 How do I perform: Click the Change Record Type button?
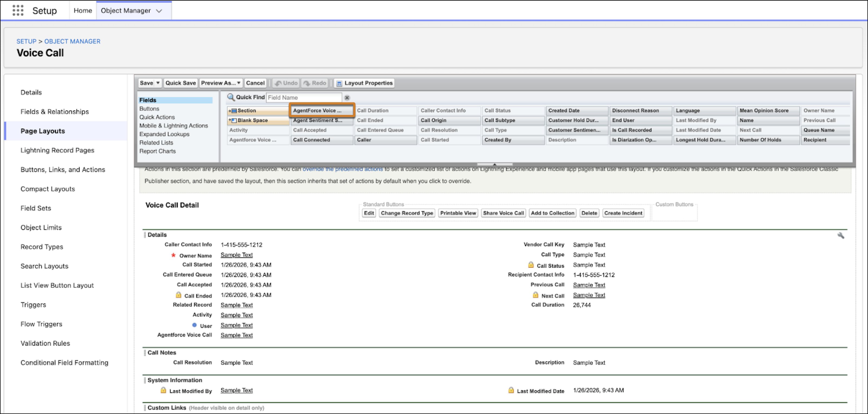[x=407, y=213]
